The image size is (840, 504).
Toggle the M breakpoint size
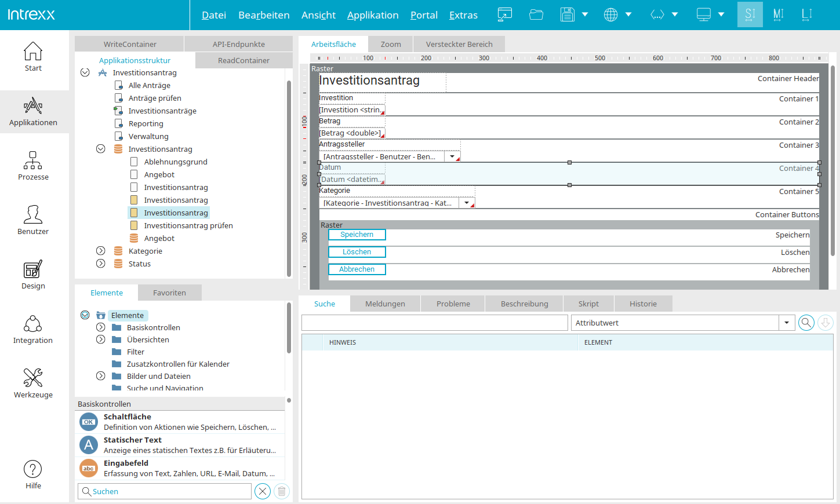click(778, 14)
